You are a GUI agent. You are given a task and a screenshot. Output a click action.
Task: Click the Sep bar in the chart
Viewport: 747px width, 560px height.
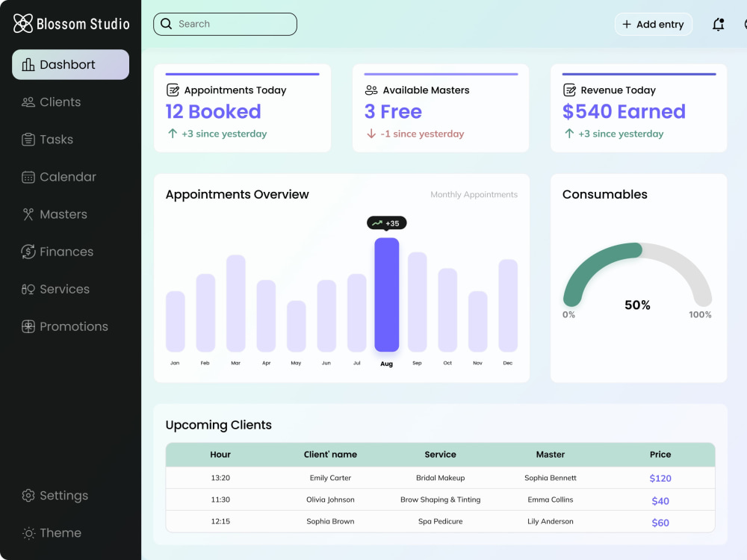pyautogui.click(x=418, y=302)
